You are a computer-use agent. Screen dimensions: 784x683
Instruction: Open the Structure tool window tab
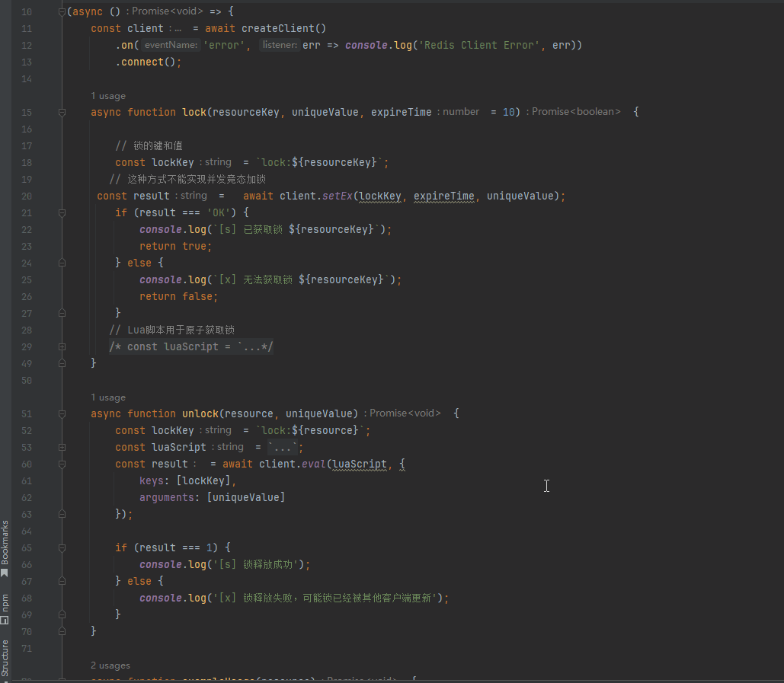[x=5, y=659]
